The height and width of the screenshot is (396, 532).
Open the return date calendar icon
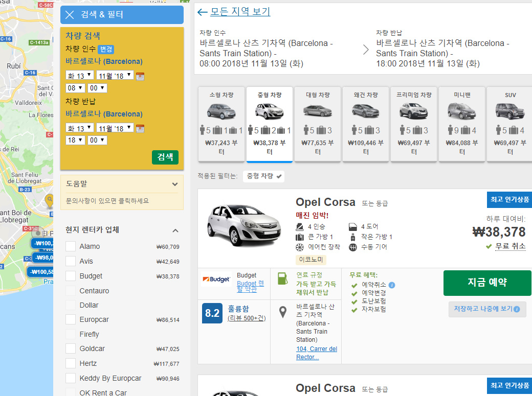[140, 128]
